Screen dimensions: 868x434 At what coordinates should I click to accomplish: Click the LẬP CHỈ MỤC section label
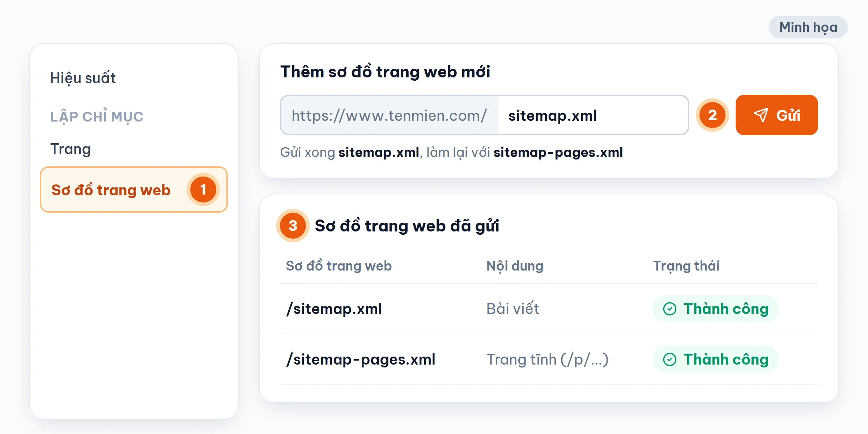97,116
